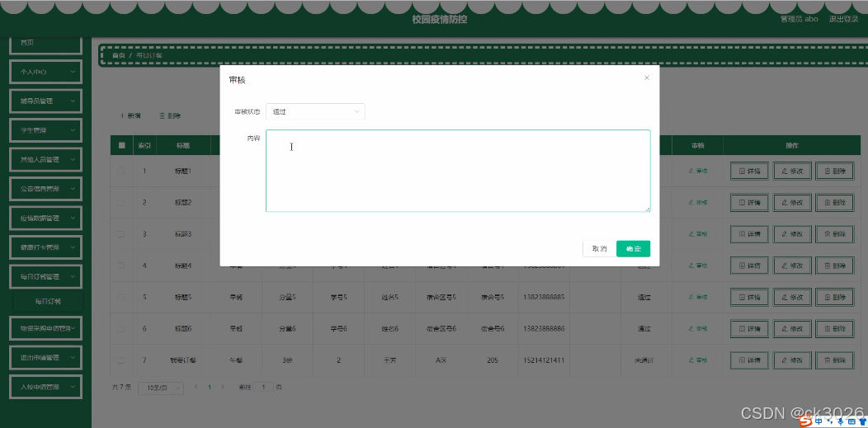Viewport: 868px width, 428px height.
Task: Click 删除 for row 2
Action: coord(835,202)
